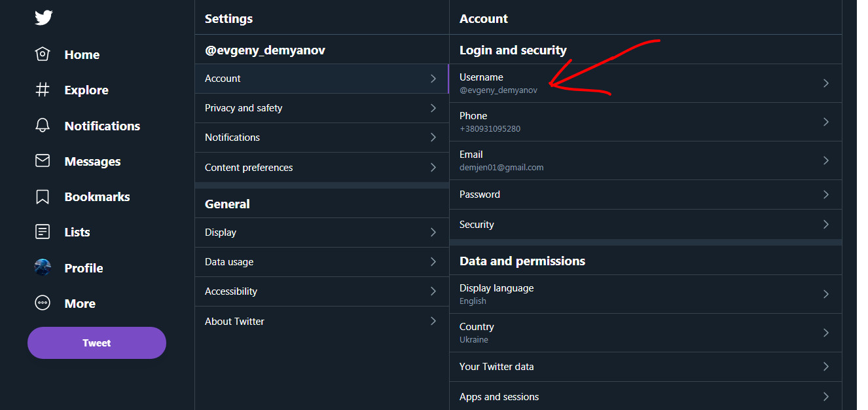Click the Profile avatar picture

[x=43, y=267]
